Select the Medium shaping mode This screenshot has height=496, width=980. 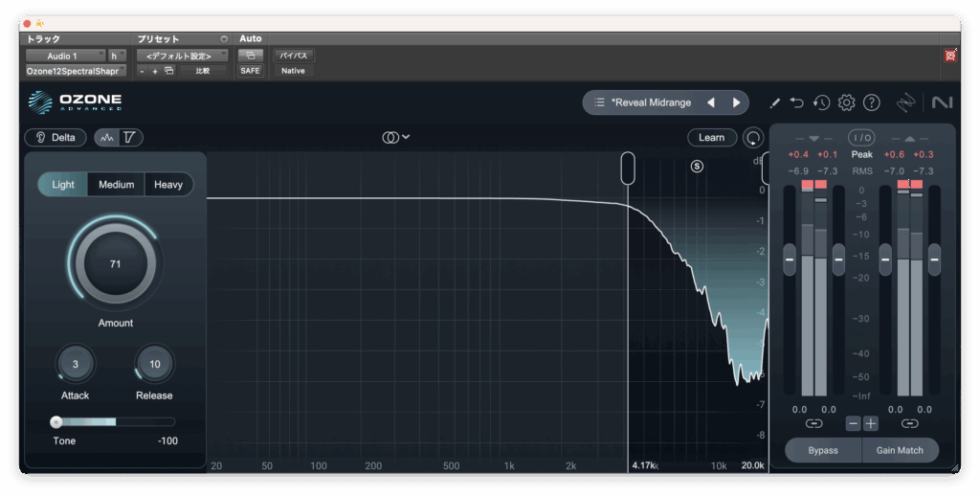pos(116,185)
